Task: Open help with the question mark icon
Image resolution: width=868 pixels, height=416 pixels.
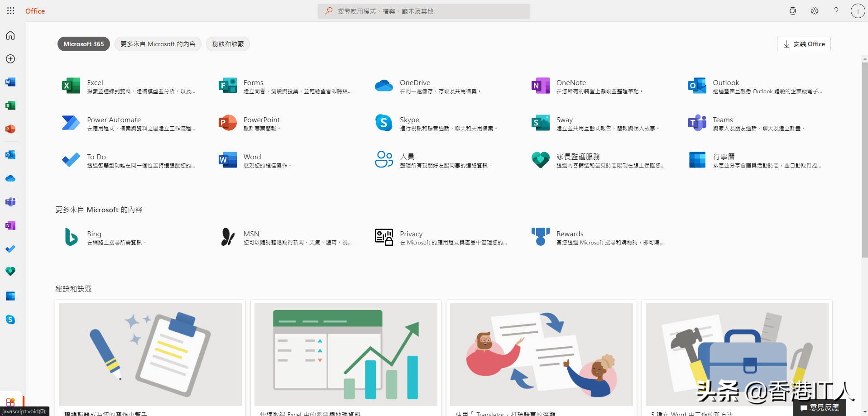Action: (x=836, y=11)
